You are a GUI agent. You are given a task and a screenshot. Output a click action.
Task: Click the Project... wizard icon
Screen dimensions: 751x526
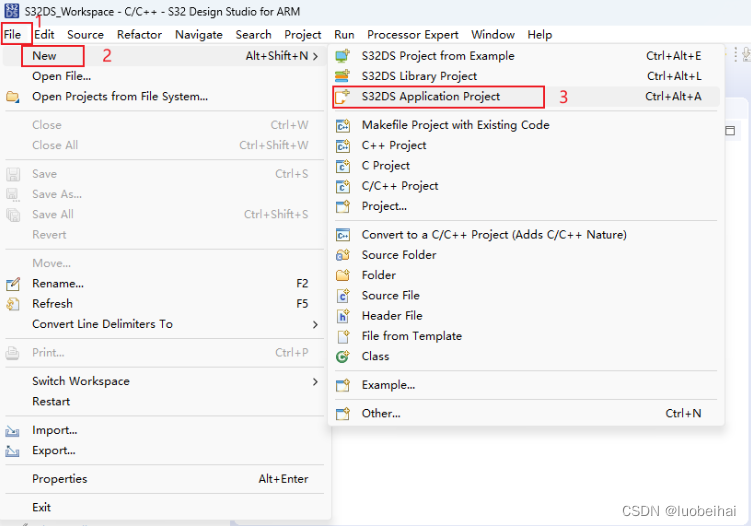343,206
